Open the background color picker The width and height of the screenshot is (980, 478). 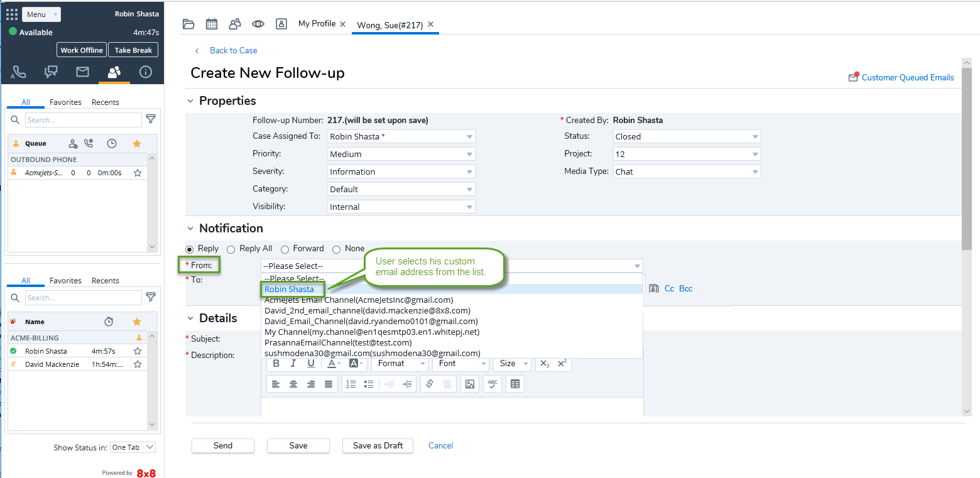(x=356, y=364)
